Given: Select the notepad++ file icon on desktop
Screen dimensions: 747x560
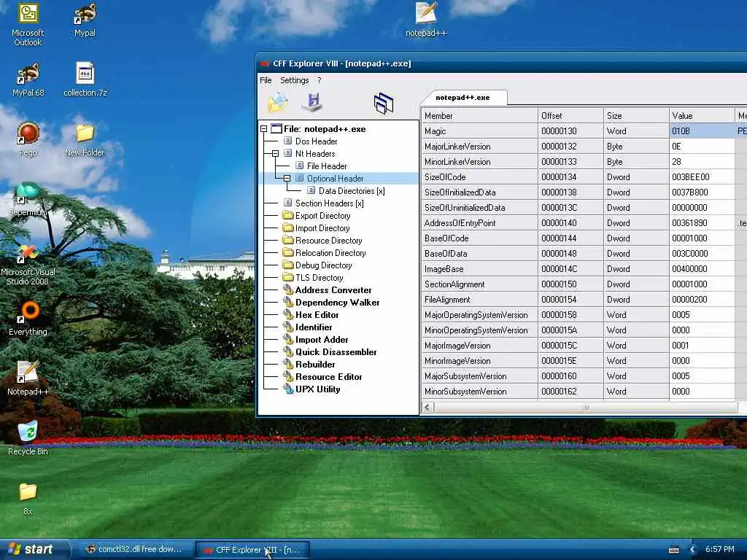Looking at the screenshot, I should [426, 20].
